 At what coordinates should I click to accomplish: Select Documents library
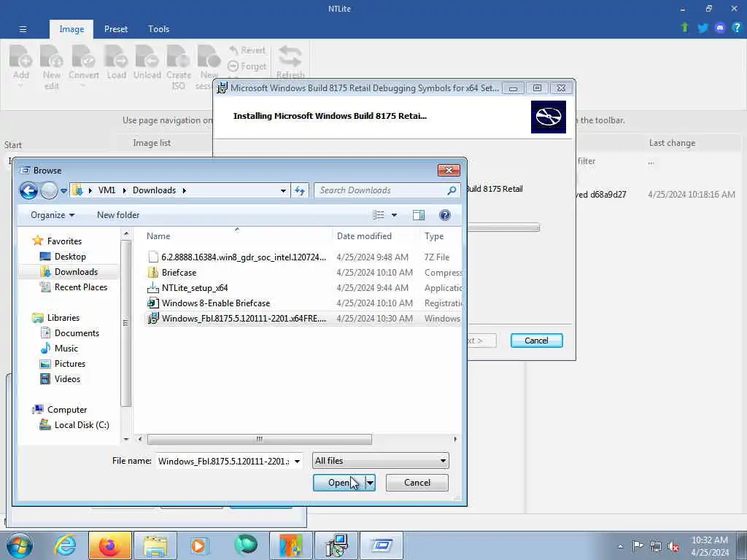[x=76, y=333]
